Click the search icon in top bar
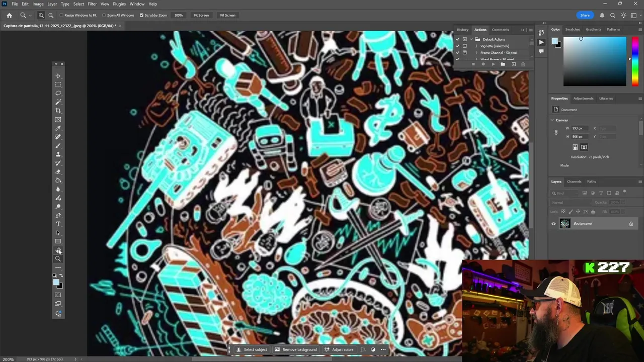The height and width of the screenshot is (362, 644). [x=613, y=15]
